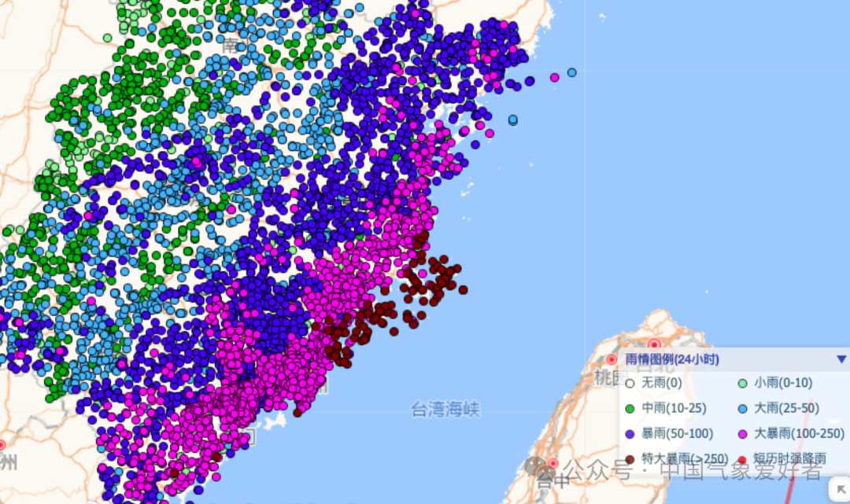This screenshot has height=504, width=850.
Task: Select the easternmost blue station dot offshore
Action: [x=572, y=72]
